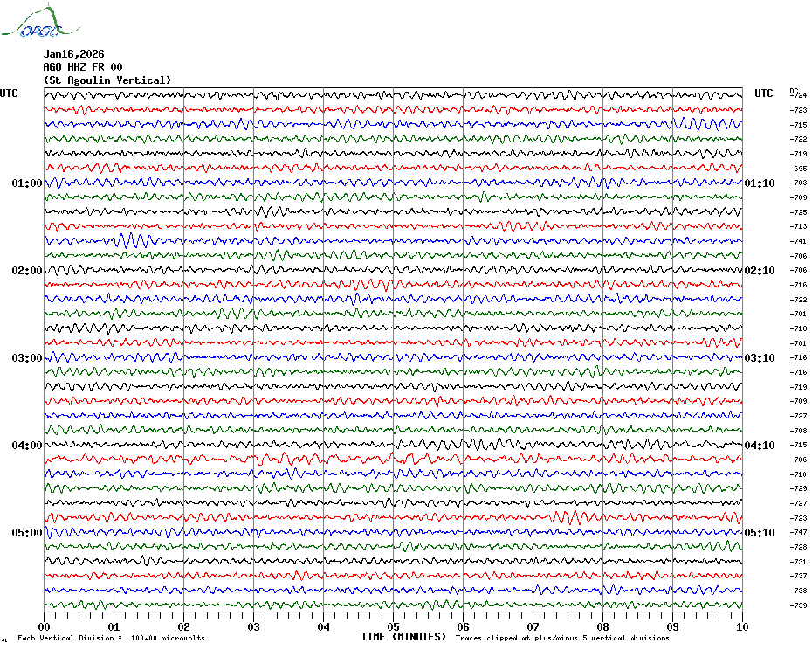Click the DC value '-724'
This screenshot has width=812, height=650.
pyautogui.click(x=800, y=95)
